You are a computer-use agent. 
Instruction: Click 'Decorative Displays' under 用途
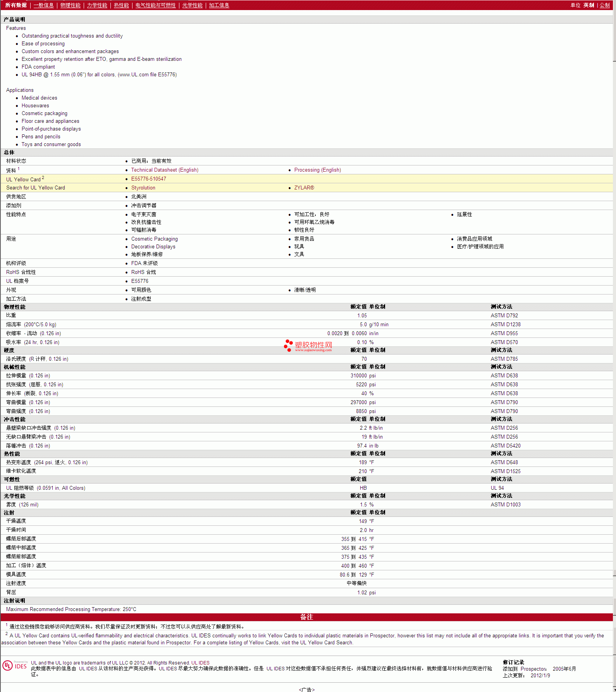[x=153, y=247]
